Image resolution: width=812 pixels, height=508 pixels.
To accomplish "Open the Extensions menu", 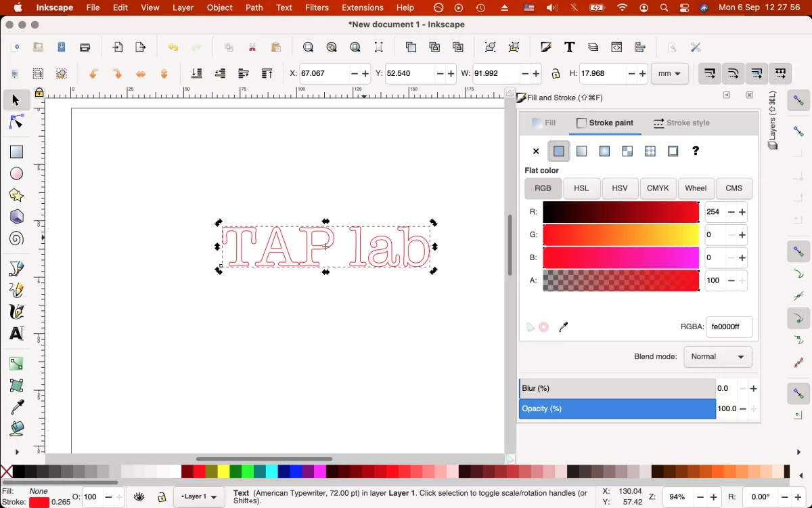I will point(363,8).
